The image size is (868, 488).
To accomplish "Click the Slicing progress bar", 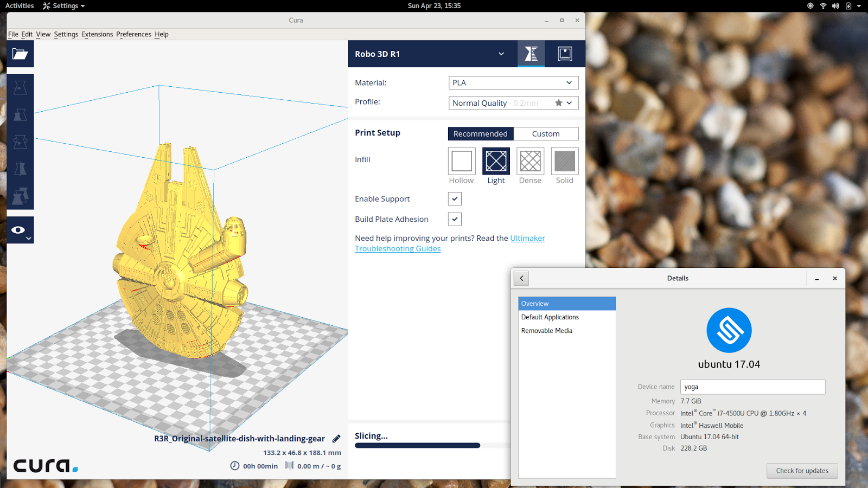I will coord(432,446).
